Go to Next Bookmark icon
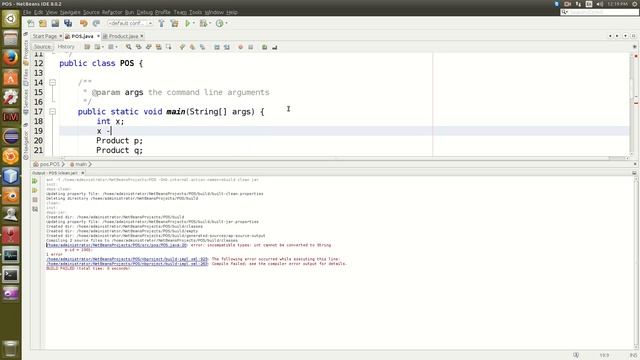Image resolution: width=640 pixels, height=360 pixels. coord(192,47)
